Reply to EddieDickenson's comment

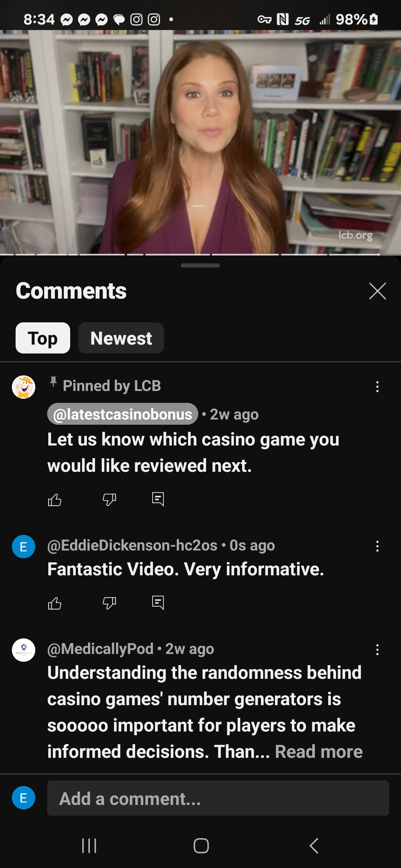(158, 603)
